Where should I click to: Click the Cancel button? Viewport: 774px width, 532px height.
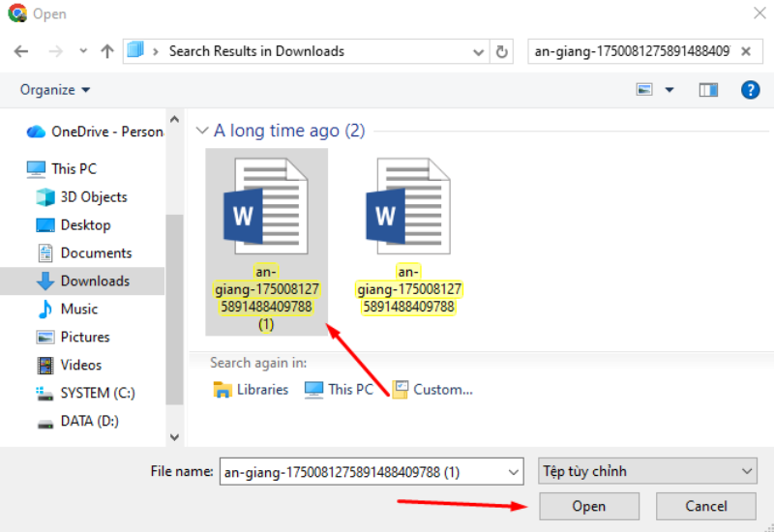tap(706, 506)
